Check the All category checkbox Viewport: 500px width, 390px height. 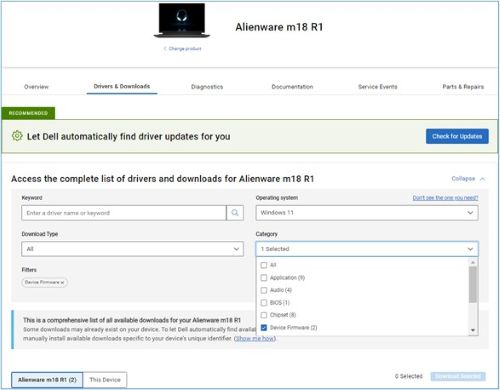tap(264, 265)
